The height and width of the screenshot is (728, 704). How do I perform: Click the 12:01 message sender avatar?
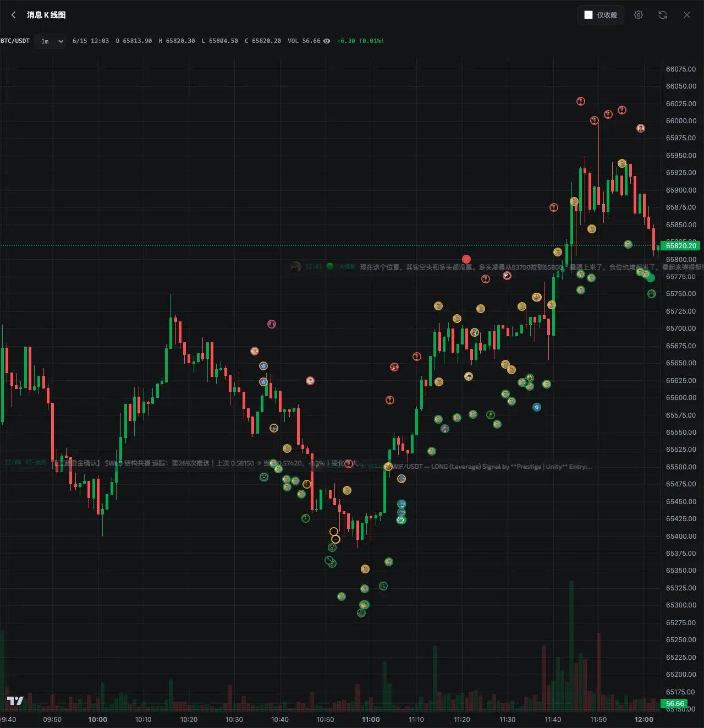click(296, 266)
